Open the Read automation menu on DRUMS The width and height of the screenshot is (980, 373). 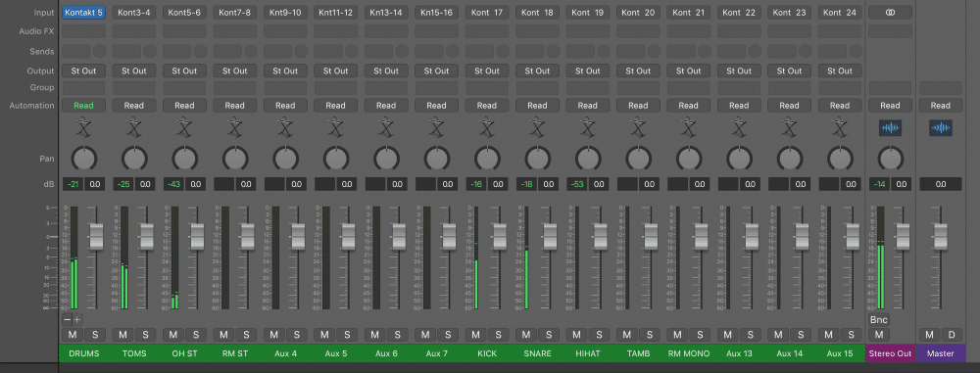coord(83,105)
